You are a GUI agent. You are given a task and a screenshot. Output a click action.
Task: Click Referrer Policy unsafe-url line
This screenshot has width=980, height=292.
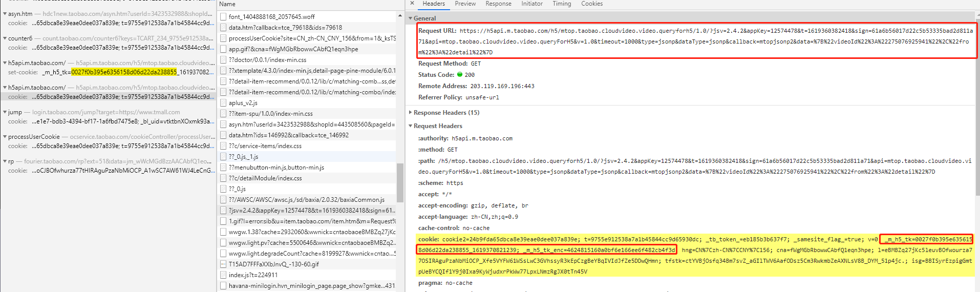point(458,97)
